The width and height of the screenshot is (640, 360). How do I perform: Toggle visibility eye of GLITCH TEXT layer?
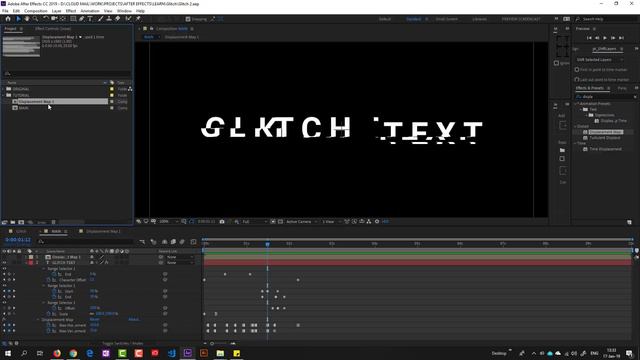pos(4,263)
